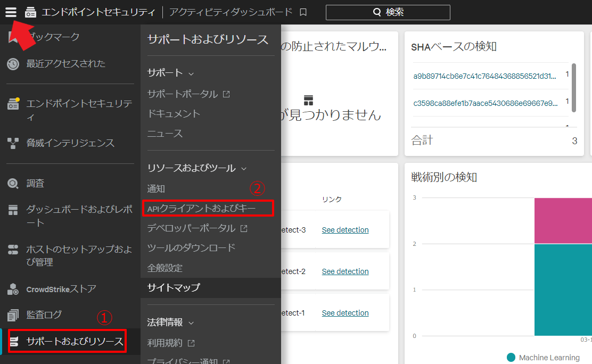Collapse the リソースおよびツール section chevron
592x364 pixels.
(244, 169)
